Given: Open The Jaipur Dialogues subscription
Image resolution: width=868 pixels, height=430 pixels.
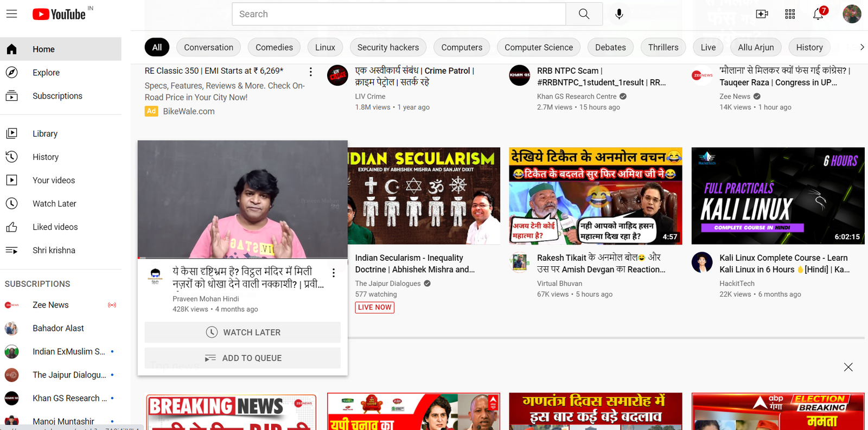Looking at the screenshot, I should [x=61, y=375].
